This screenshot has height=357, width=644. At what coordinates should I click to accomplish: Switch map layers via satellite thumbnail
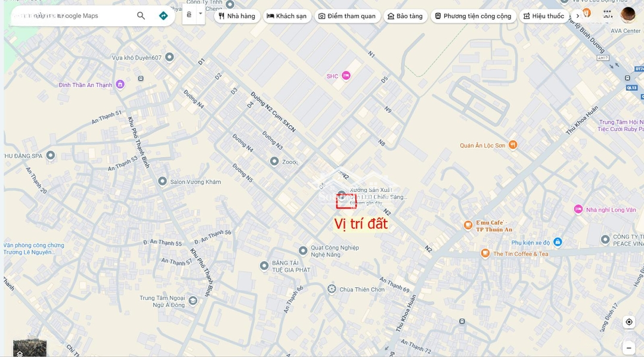[x=30, y=349]
